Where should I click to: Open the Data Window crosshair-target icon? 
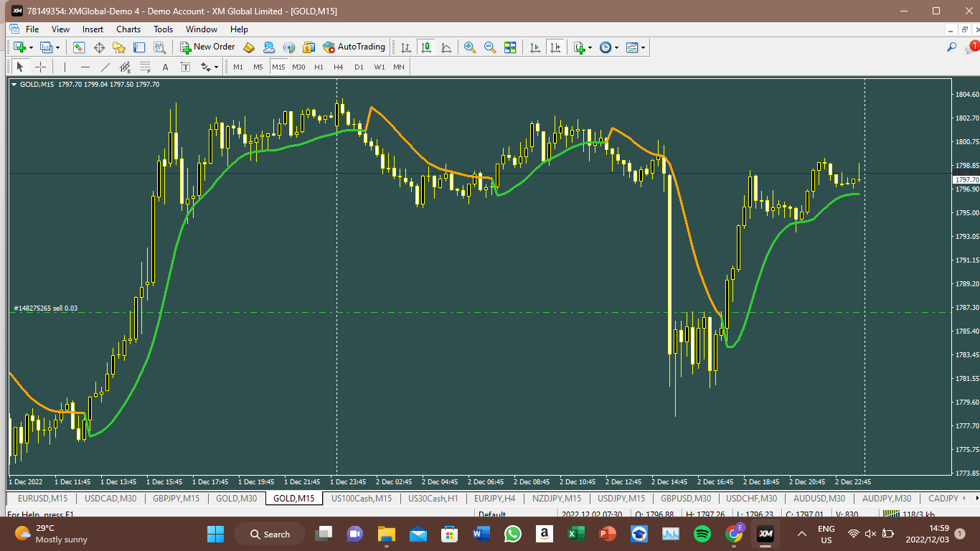pos(99,47)
